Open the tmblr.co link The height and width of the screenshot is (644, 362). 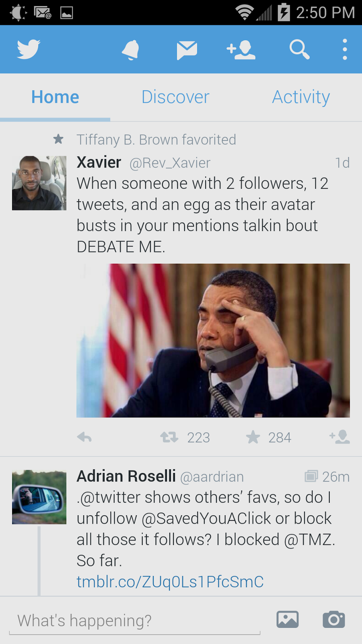[170, 582]
